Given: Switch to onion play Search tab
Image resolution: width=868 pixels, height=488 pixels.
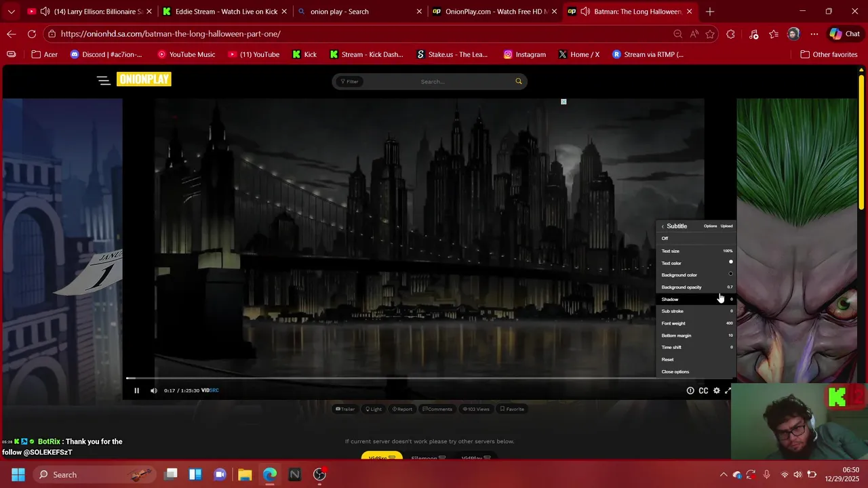Looking at the screenshot, I should coord(359,12).
